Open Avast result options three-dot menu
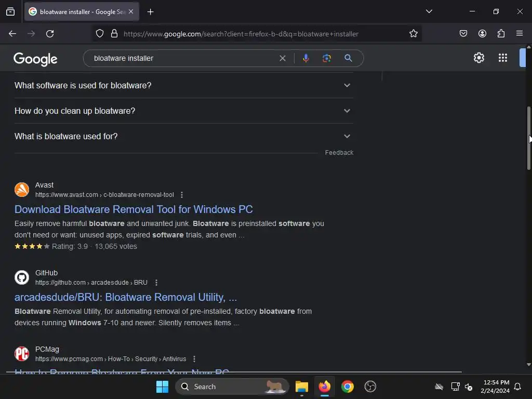The width and height of the screenshot is (532, 399). (182, 195)
